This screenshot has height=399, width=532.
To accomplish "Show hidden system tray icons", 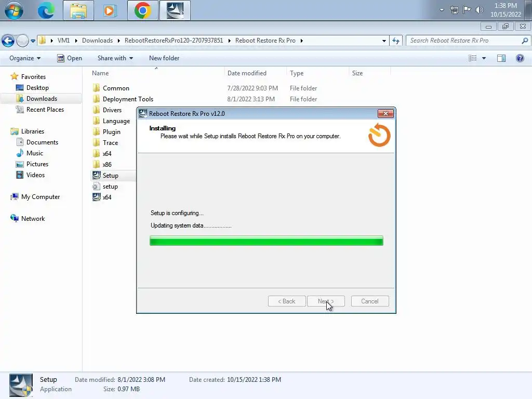I will click(442, 10).
